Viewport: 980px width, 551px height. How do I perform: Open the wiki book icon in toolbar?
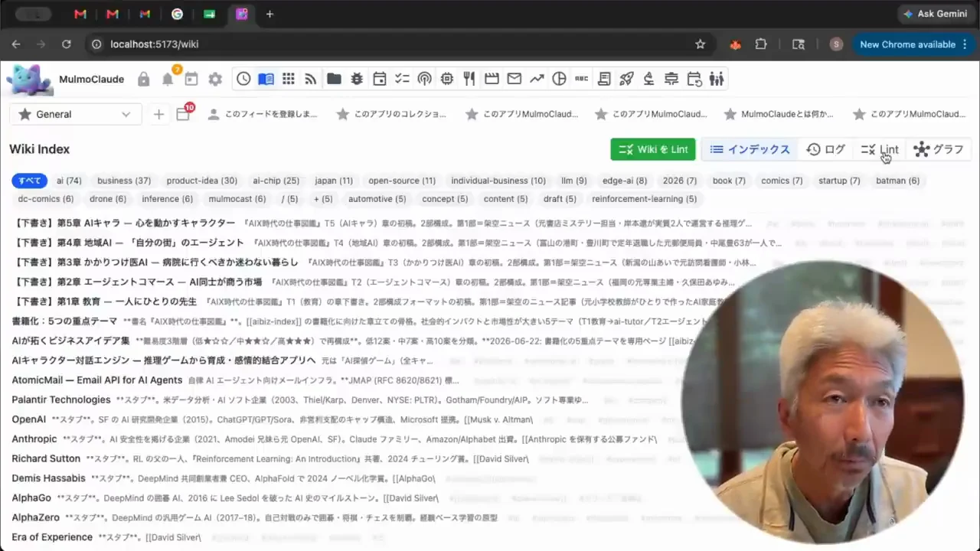[x=266, y=79]
